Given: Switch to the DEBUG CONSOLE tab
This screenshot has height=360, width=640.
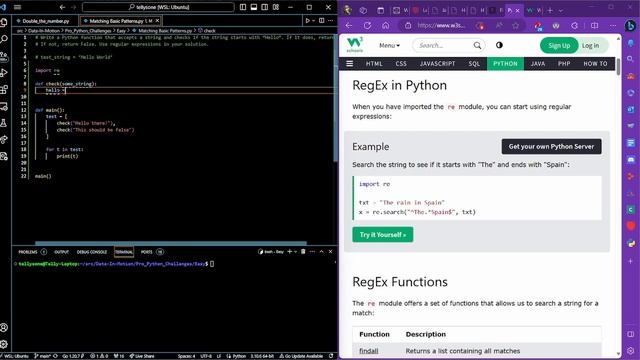Looking at the screenshot, I should (92, 252).
